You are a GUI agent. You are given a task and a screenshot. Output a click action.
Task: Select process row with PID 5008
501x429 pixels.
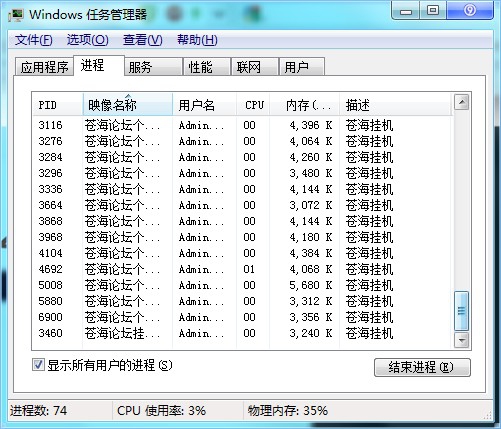click(x=242, y=285)
